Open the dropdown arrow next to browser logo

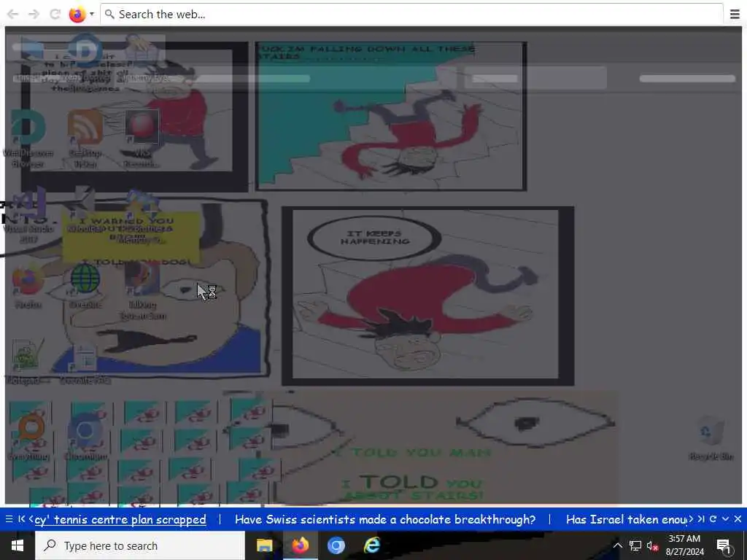pyautogui.click(x=92, y=15)
